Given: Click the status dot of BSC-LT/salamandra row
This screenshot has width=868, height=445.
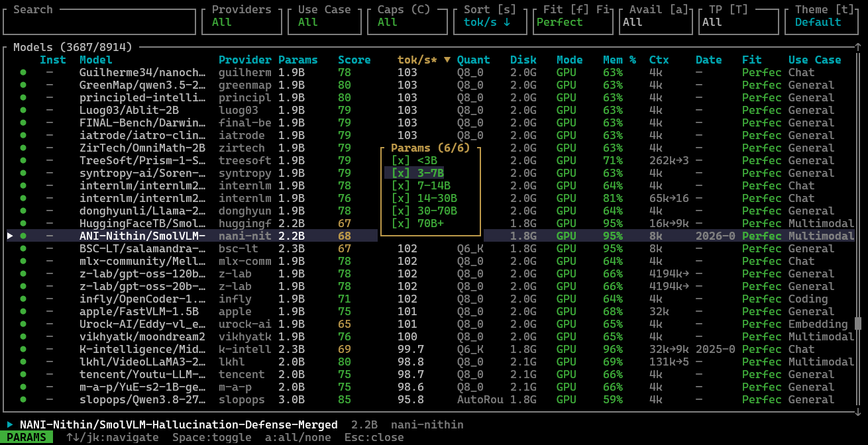Looking at the screenshot, I should tap(23, 249).
